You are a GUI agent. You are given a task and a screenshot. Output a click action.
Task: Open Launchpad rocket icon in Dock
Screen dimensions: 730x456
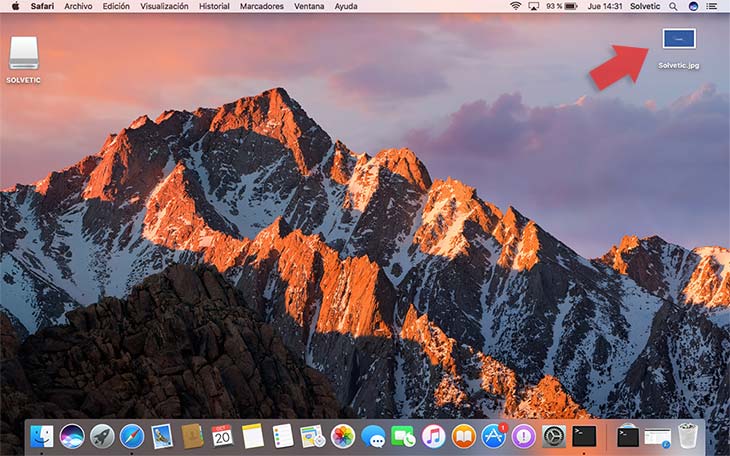[x=102, y=436]
